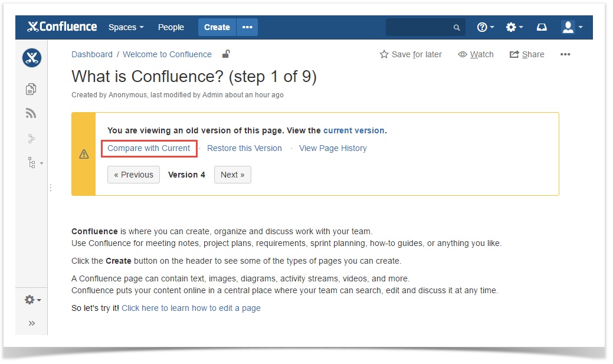Open Welcome to Confluence breadcrumb link
613x364 pixels.
pos(167,54)
